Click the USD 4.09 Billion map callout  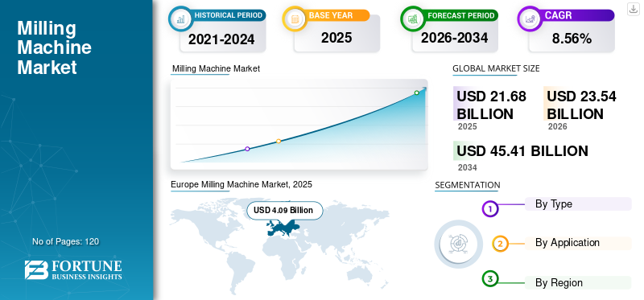click(x=285, y=211)
